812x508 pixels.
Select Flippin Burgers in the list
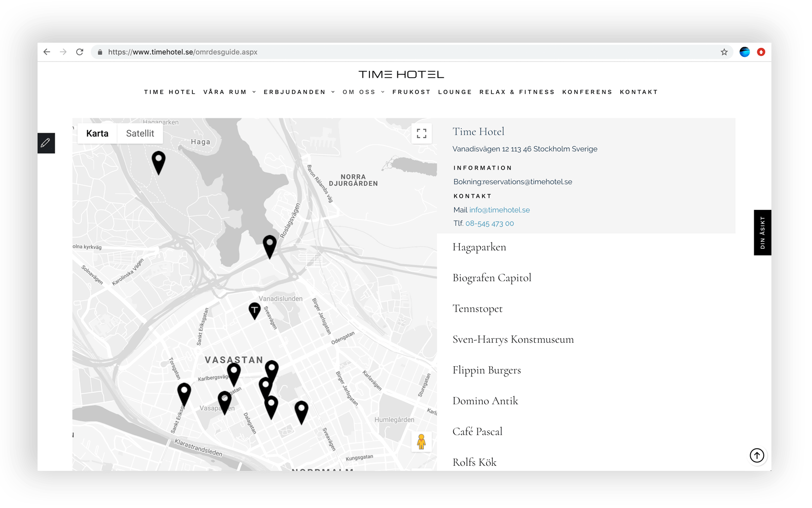click(x=487, y=370)
